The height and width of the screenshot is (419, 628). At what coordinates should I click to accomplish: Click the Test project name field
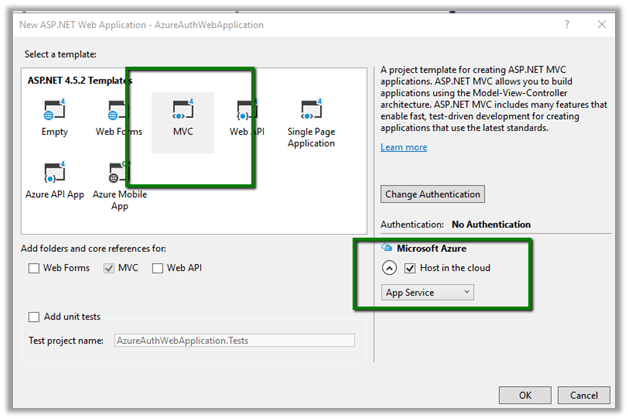pos(234,340)
